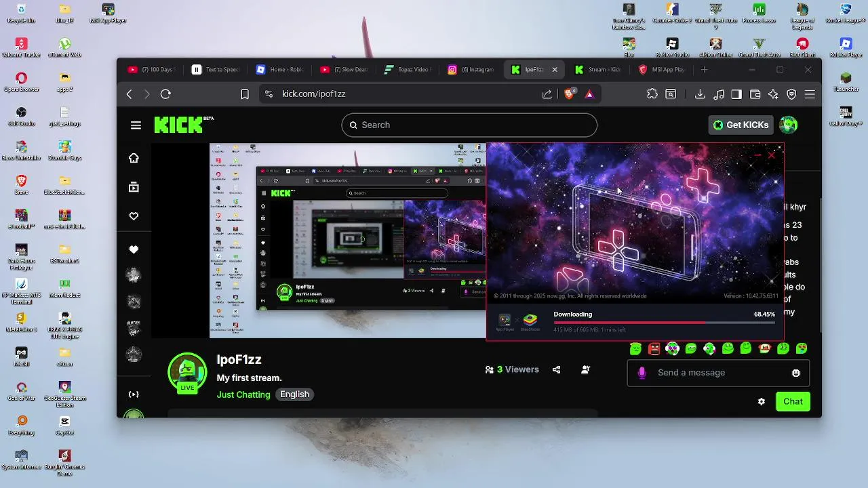Click the chat message input field

coord(717,373)
